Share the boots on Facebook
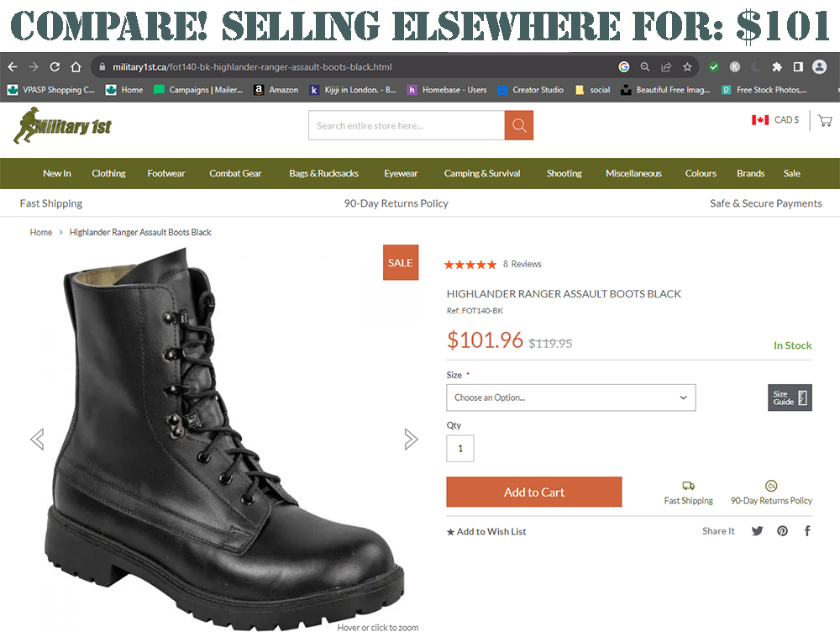 806,531
